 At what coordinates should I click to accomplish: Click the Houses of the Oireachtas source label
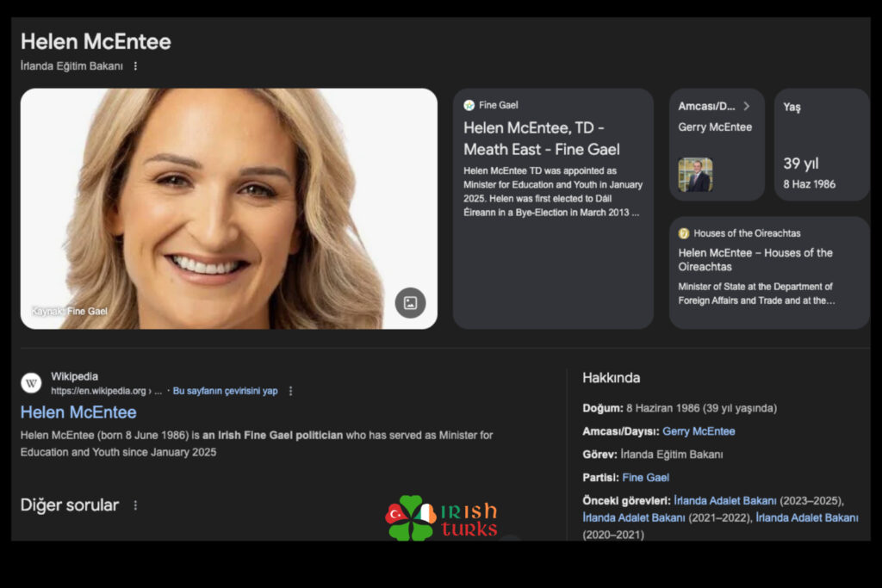point(747,233)
